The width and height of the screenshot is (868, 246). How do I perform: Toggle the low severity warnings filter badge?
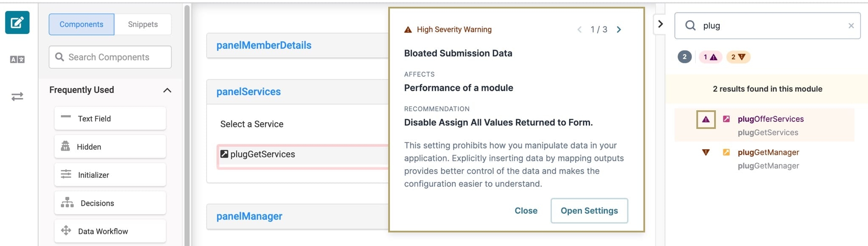coord(738,57)
